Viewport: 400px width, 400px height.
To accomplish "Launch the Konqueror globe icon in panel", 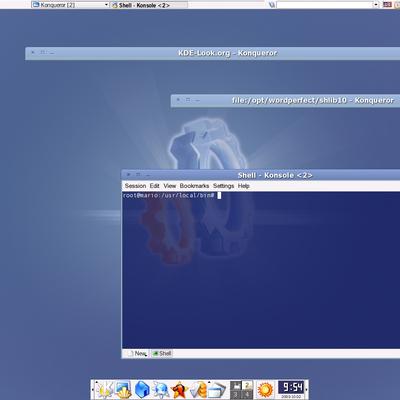I will 161,389.
